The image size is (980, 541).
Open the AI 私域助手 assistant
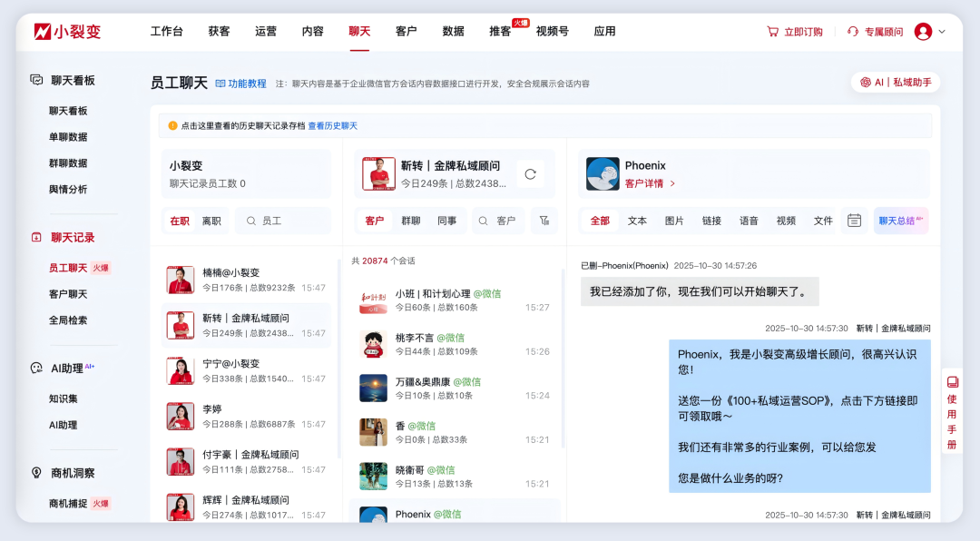tap(895, 82)
